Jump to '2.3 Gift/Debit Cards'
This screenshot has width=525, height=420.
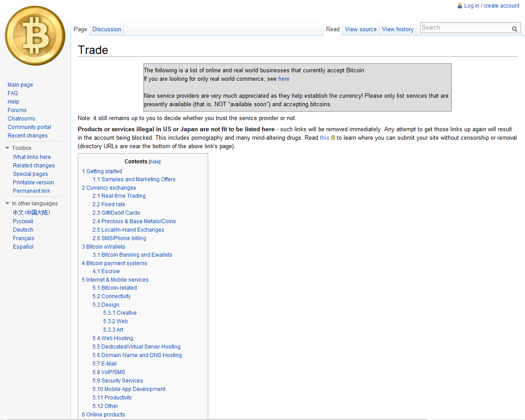(x=117, y=212)
